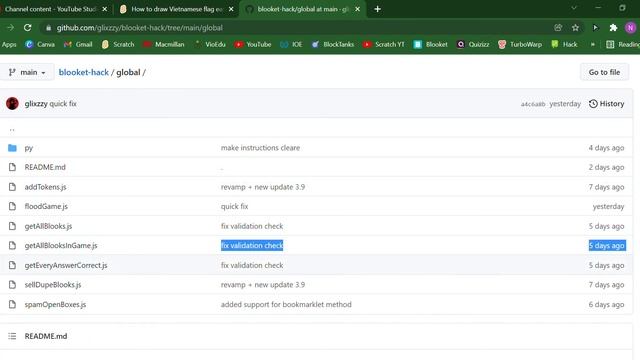Go to blooket-hack repository root link

click(84, 72)
